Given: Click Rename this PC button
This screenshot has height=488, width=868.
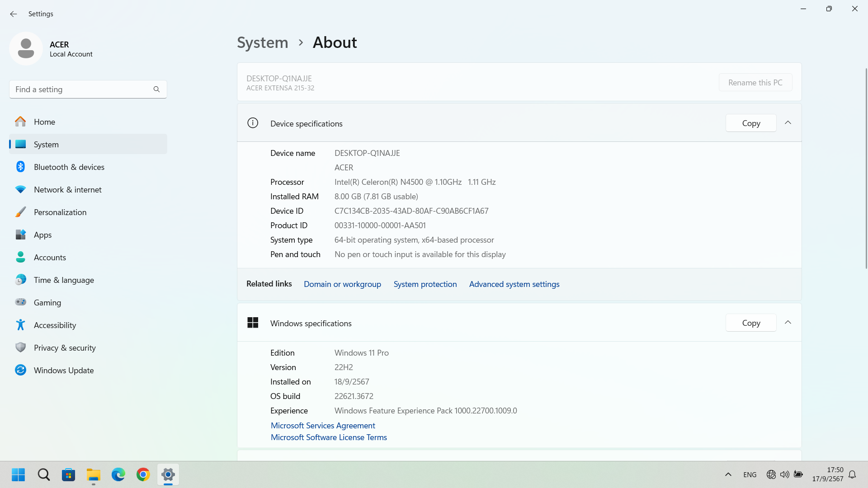Looking at the screenshot, I should point(755,83).
